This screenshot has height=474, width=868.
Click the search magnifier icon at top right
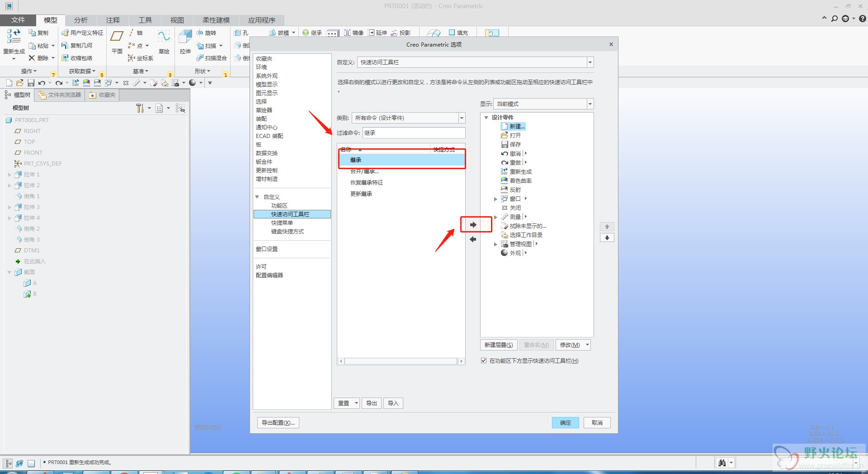[835, 19]
